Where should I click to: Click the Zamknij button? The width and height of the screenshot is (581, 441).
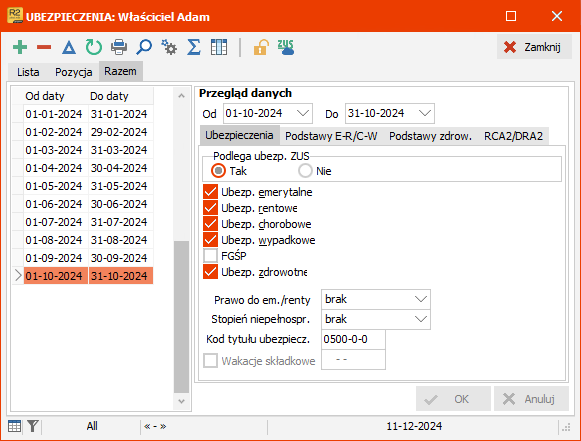tap(534, 47)
